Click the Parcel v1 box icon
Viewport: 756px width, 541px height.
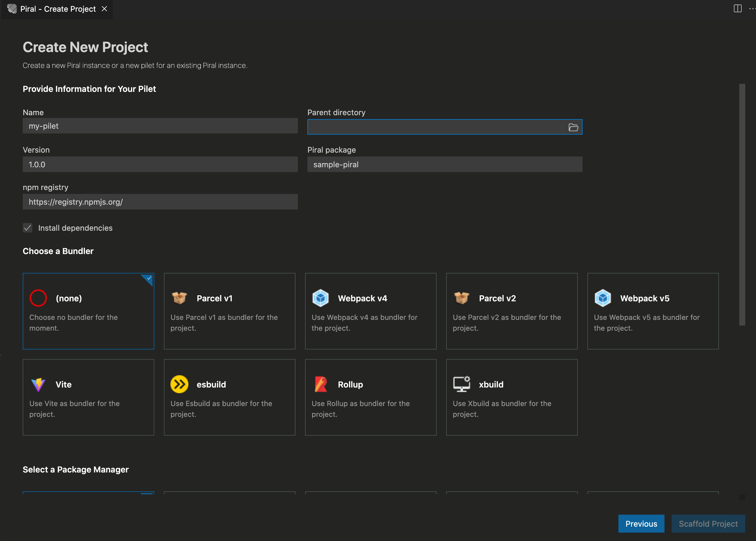point(179,298)
